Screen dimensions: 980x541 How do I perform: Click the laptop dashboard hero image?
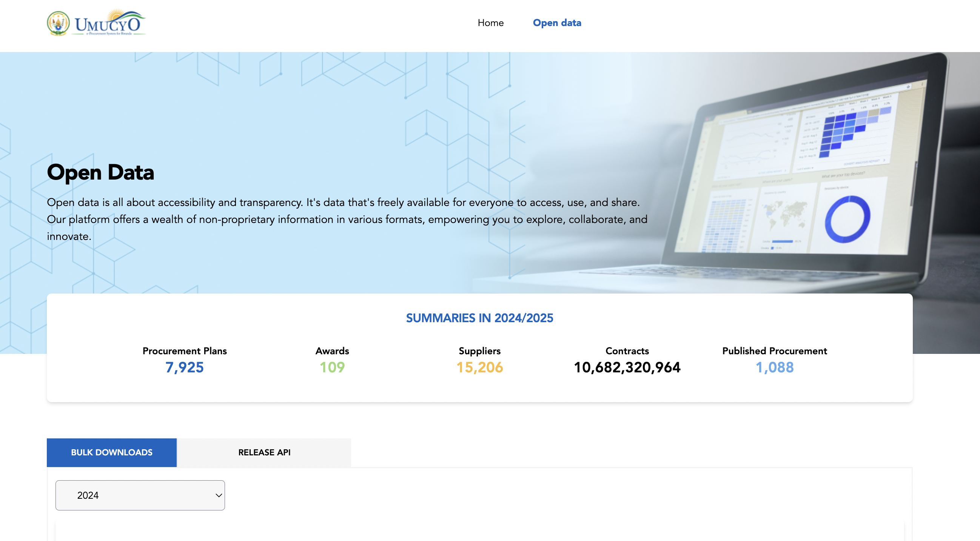tap(799, 171)
